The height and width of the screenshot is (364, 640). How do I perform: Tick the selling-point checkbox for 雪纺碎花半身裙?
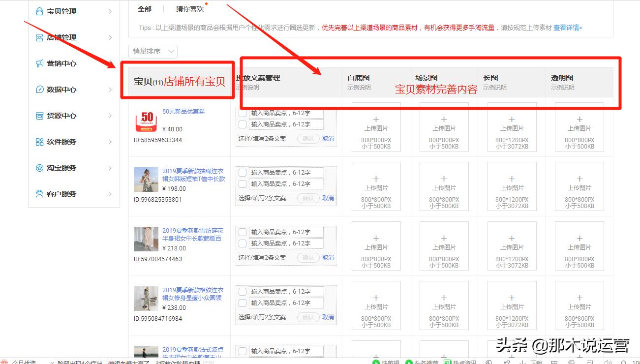(x=242, y=231)
